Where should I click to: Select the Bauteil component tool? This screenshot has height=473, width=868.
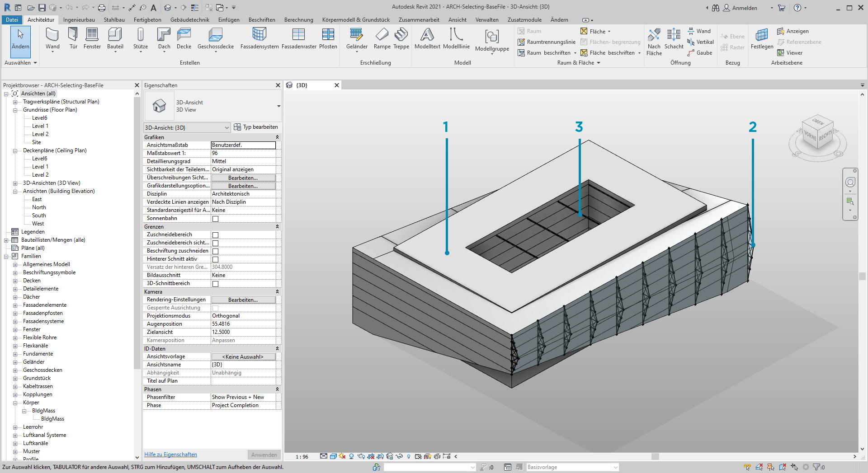tap(115, 39)
